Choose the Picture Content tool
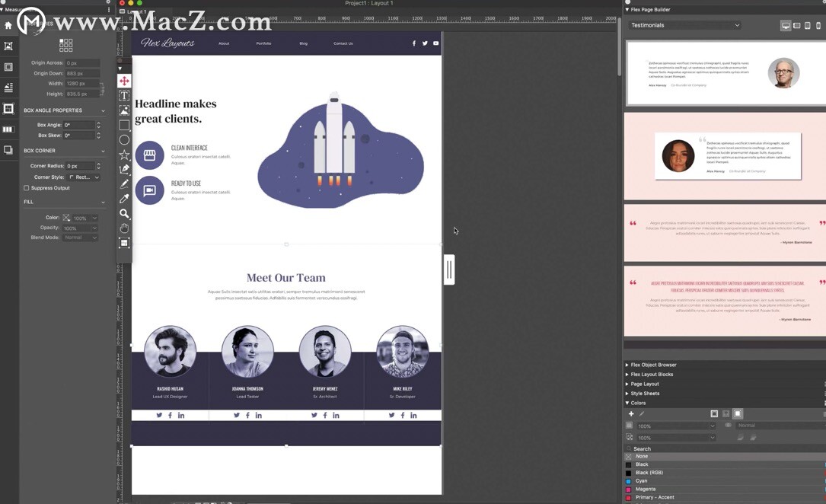Screen dimensions: 826x504 124,110
